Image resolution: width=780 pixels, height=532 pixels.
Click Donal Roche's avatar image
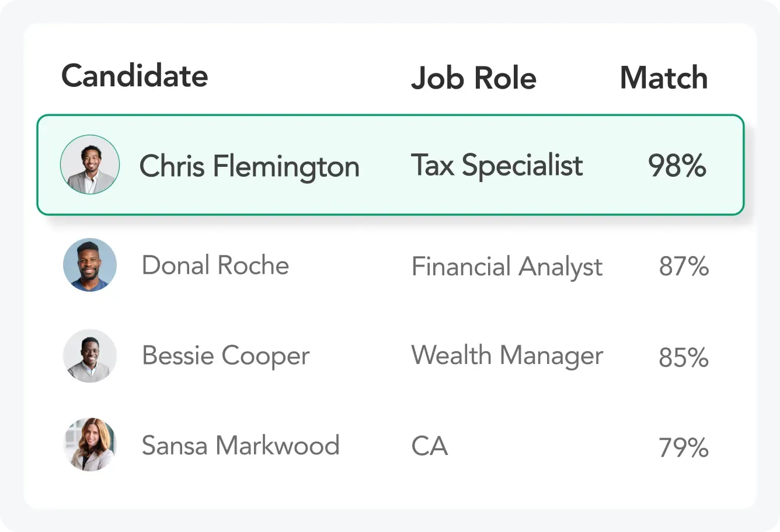tap(89, 265)
